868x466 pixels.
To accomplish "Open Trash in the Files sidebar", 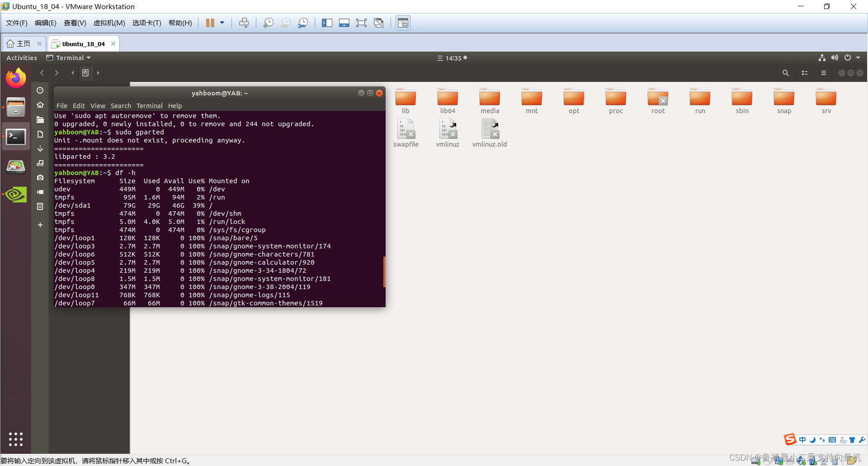I will 40,206.
